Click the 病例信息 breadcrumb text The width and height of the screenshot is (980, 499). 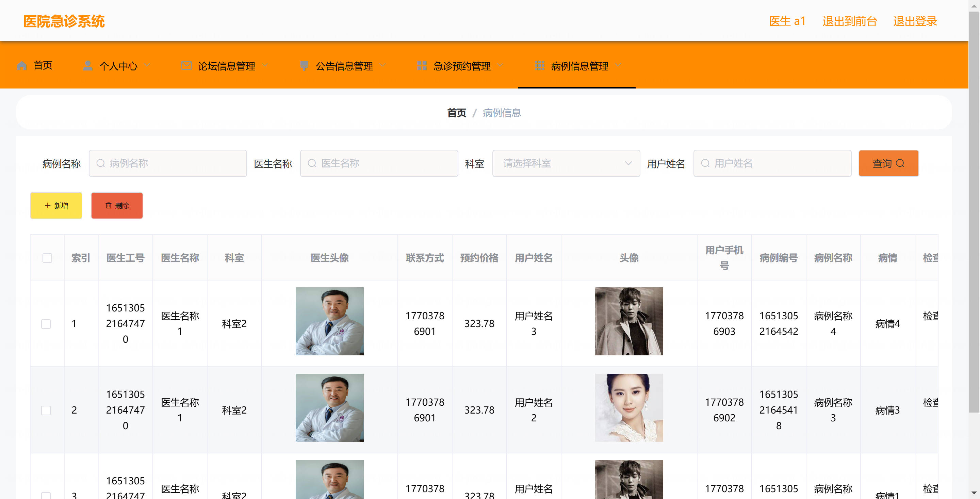click(502, 113)
